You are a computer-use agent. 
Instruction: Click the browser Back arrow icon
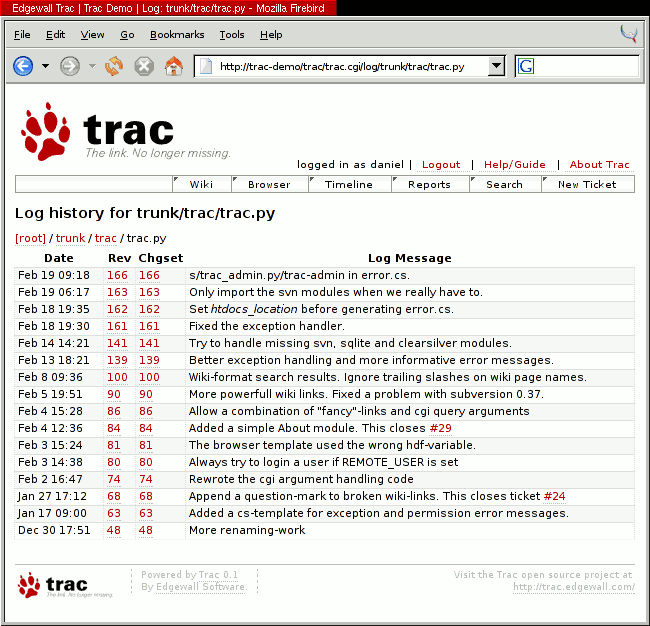23,66
